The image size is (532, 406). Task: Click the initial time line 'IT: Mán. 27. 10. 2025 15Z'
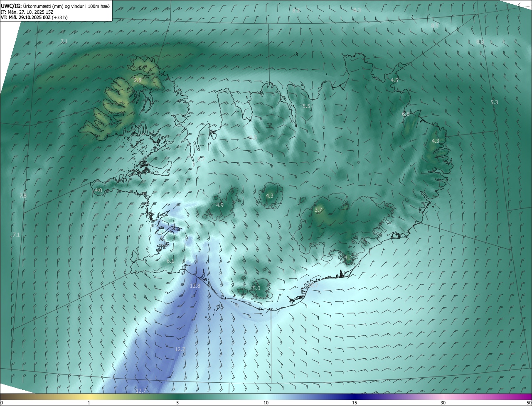point(27,12)
